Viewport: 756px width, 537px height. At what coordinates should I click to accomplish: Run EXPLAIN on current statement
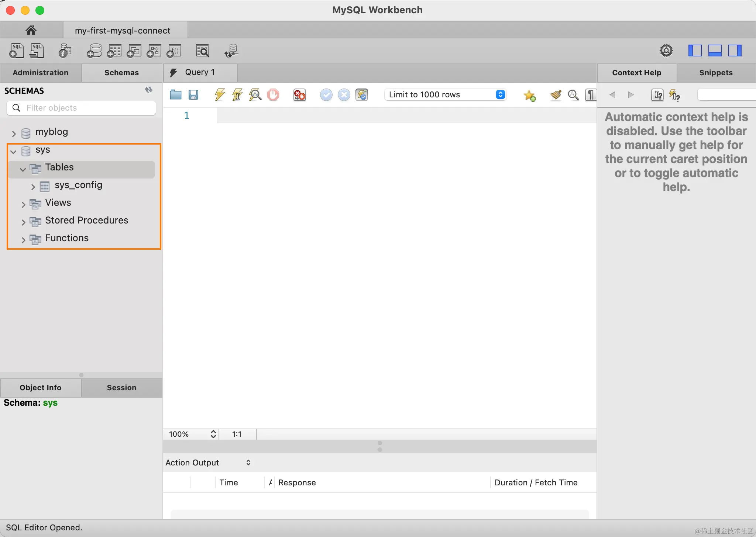[255, 95]
